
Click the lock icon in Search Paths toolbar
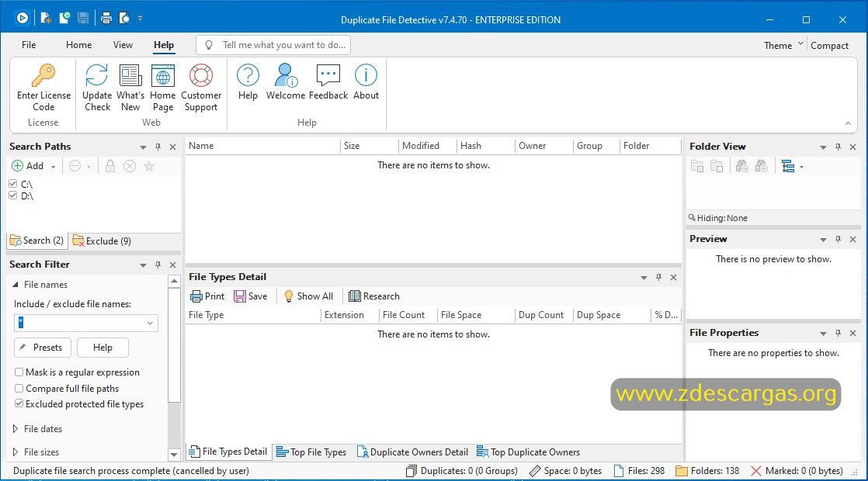110,166
